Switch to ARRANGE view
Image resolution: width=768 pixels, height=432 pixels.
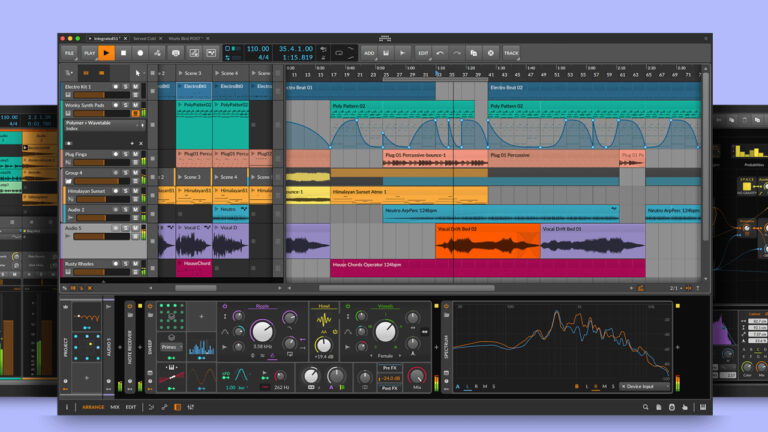(93, 407)
